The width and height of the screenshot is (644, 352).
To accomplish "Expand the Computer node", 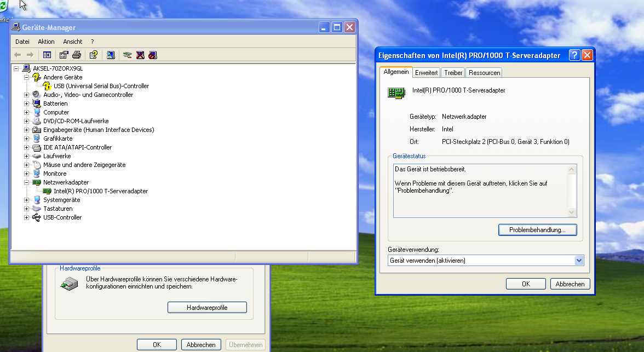I will [x=26, y=112].
